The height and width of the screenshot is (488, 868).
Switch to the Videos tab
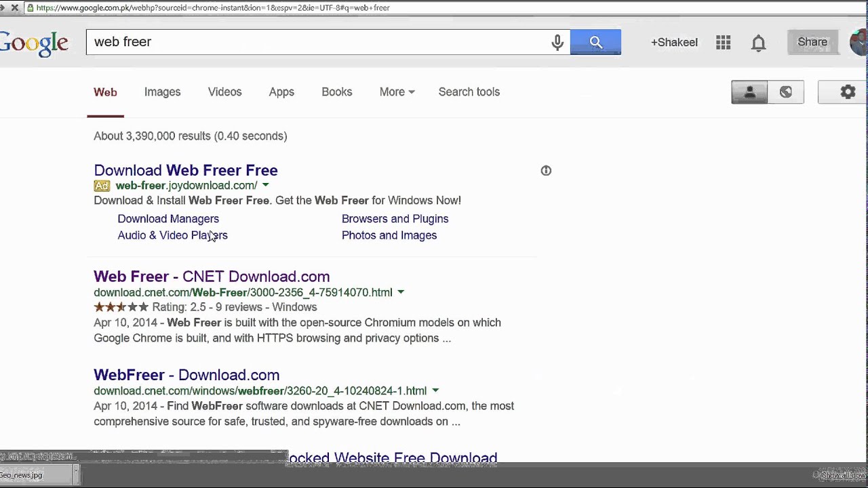point(224,92)
